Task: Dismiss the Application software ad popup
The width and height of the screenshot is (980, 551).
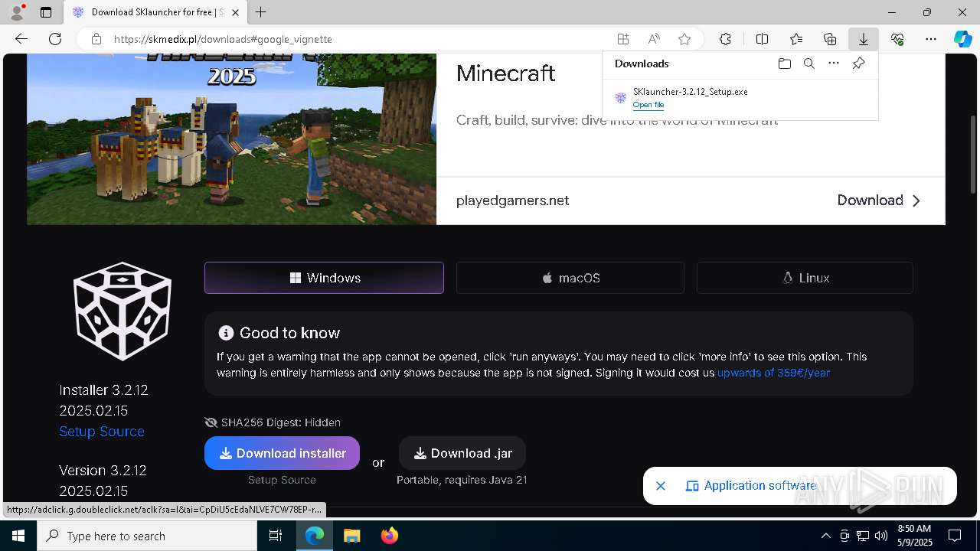Action: [x=661, y=486]
